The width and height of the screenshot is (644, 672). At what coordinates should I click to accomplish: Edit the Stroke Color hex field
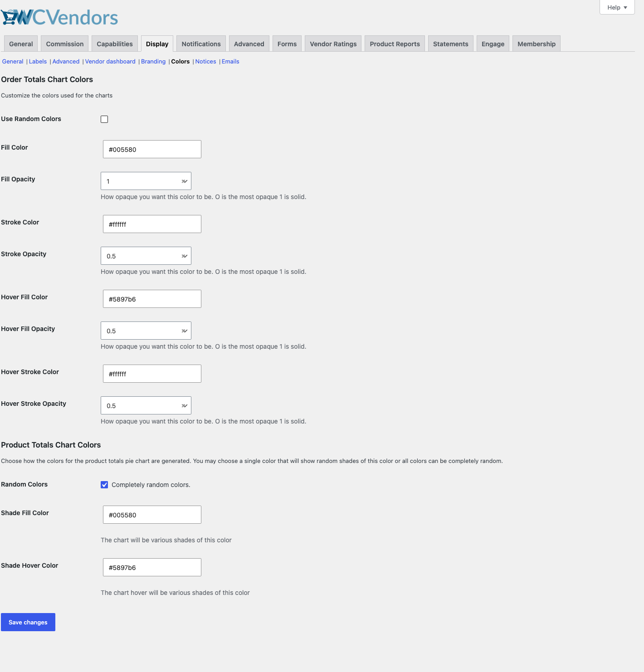152,224
